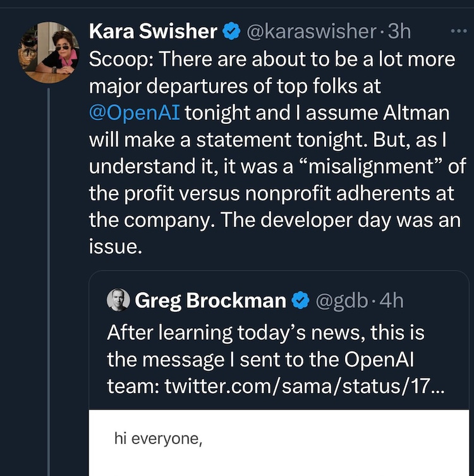
Task: Click the word "Scoop:" starting the tweet
Action: [x=121, y=59]
